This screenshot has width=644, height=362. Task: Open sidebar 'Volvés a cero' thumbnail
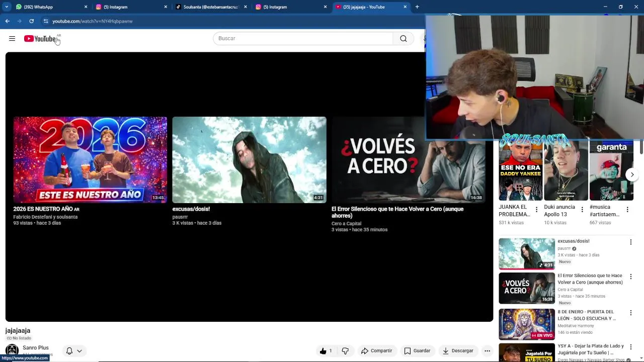coord(527,289)
